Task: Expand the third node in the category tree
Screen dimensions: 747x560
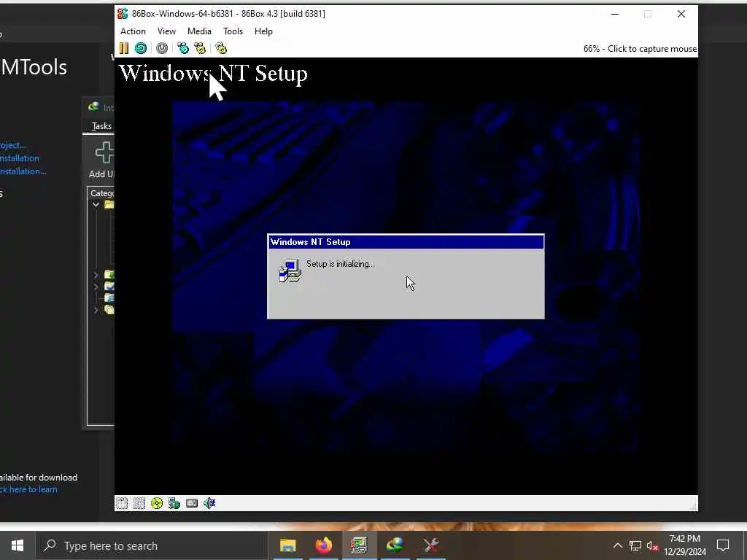Action: (x=96, y=287)
